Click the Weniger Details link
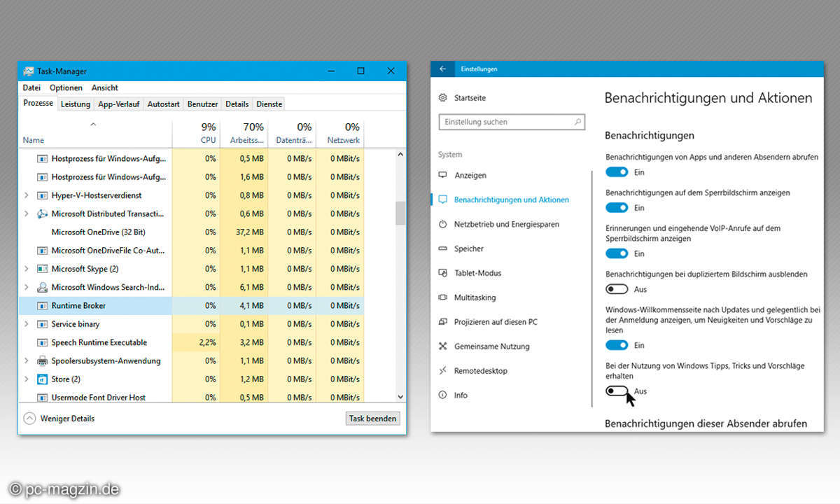840x504 pixels. (68, 419)
